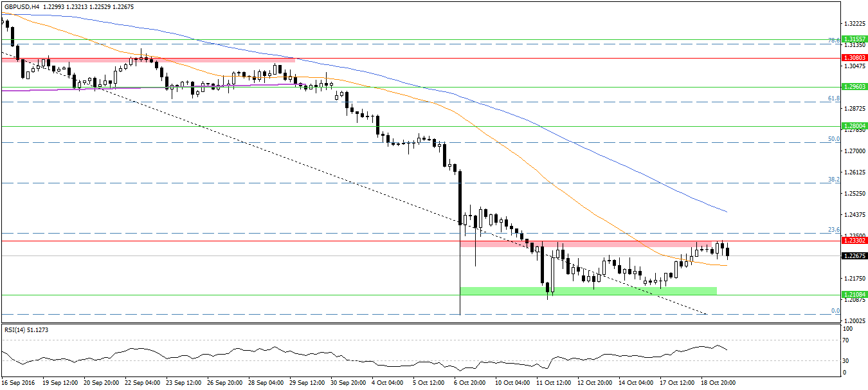Click the RSI(14) indicator label
This screenshot has width=868, height=390.
click(26, 330)
